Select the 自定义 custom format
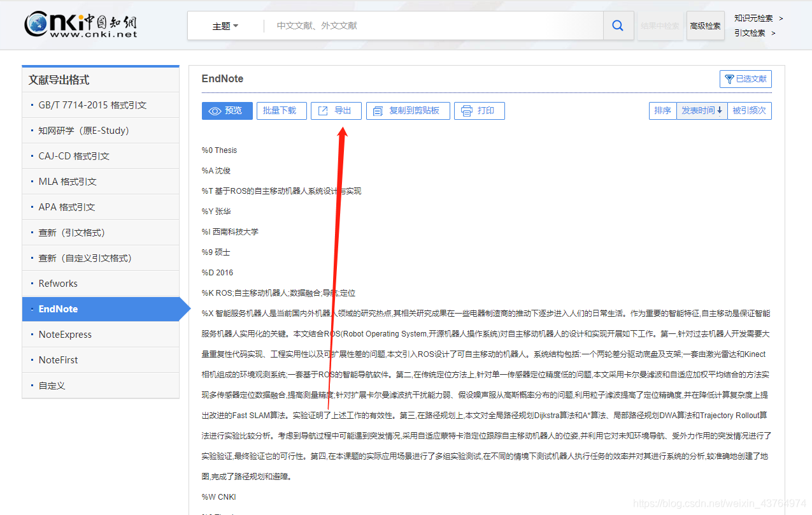Image resolution: width=812 pixels, height=515 pixels. pos(101,386)
